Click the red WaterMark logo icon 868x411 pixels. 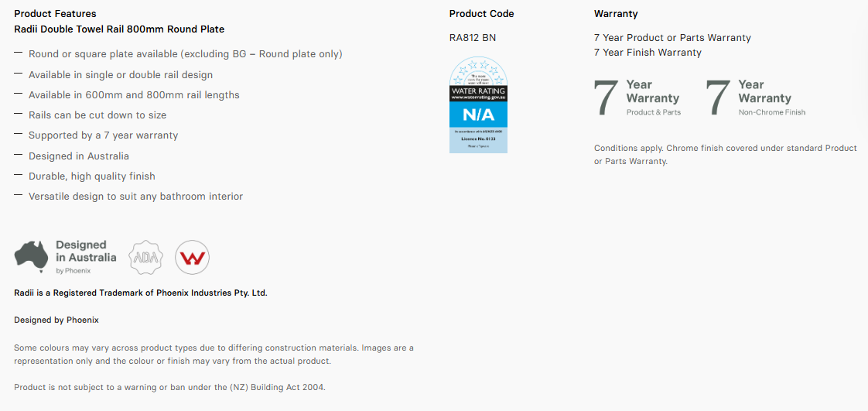[x=192, y=258]
